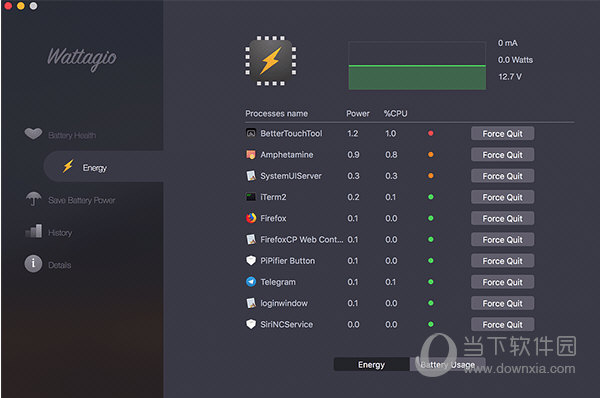Force Quit PiPifier Button
Image resolution: width=600 pixels, height=398 pixels.
502,261
